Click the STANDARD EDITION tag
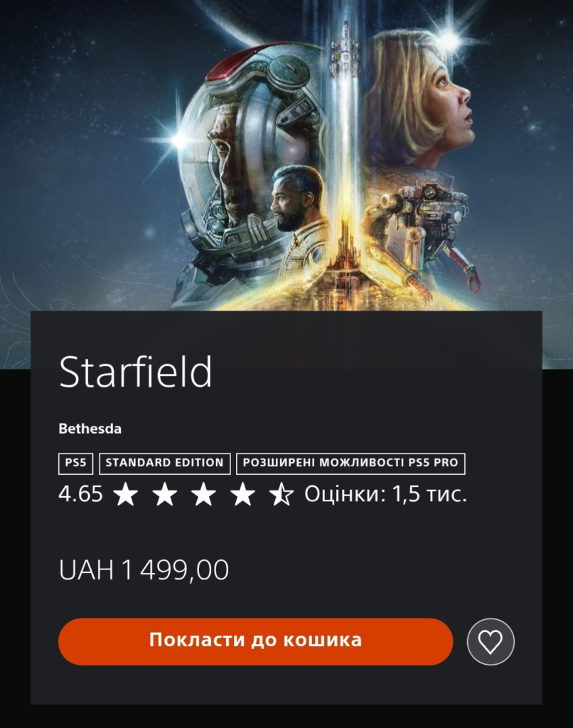This screenshot has height=728, width=573. [x=165, y=464]
